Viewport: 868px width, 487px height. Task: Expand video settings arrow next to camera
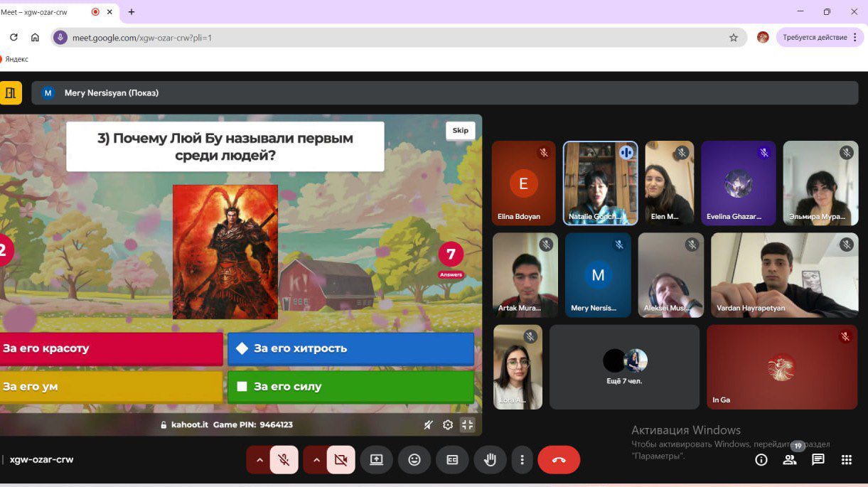tap(316, 460)
